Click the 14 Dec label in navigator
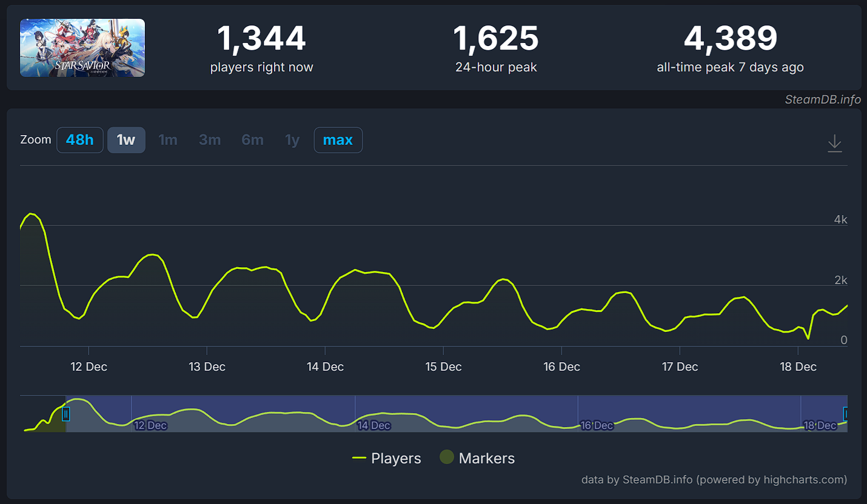The width and height of the screenshot is (867, 504). click(373, 425)
